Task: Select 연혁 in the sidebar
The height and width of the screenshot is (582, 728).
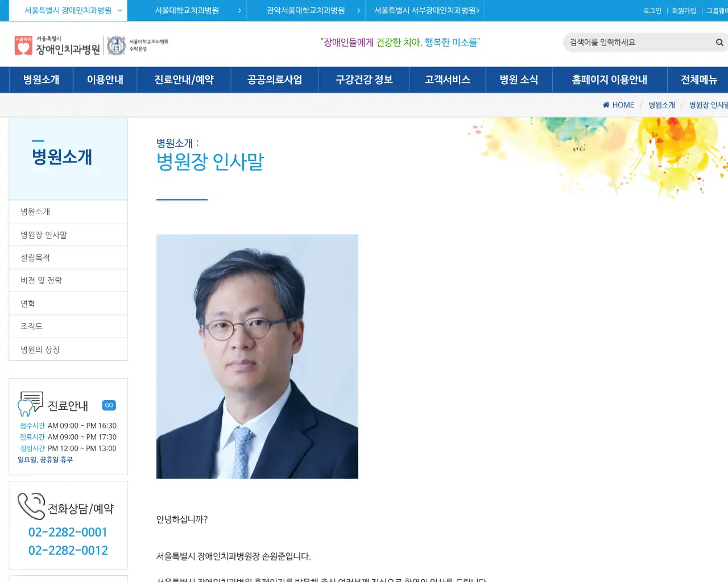Action: (x=68, y=304)
